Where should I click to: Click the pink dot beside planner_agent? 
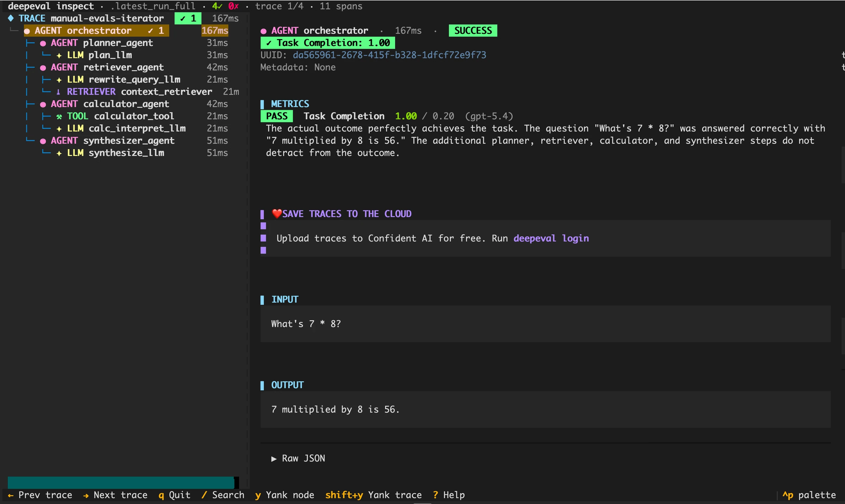click(43, 43)
